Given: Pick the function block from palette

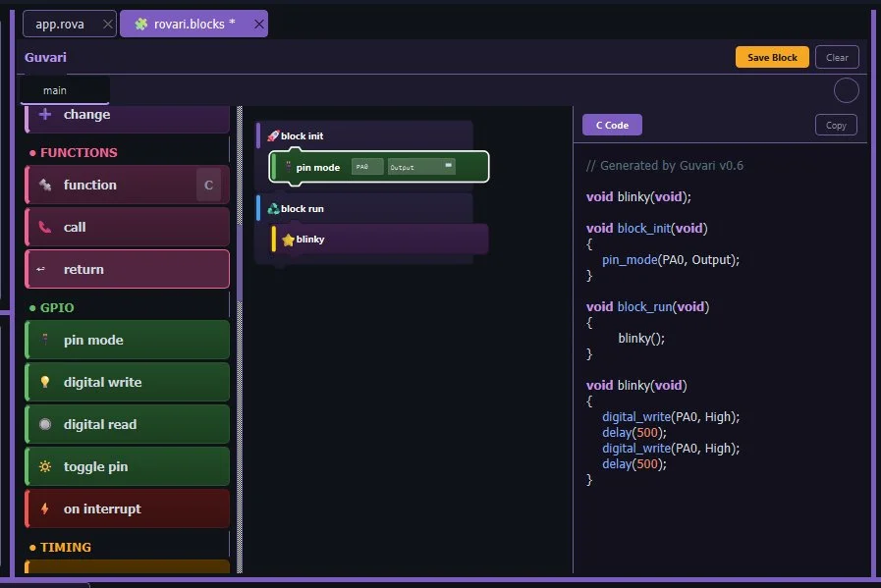Looking at the screenshot, I should pos(127,185).
